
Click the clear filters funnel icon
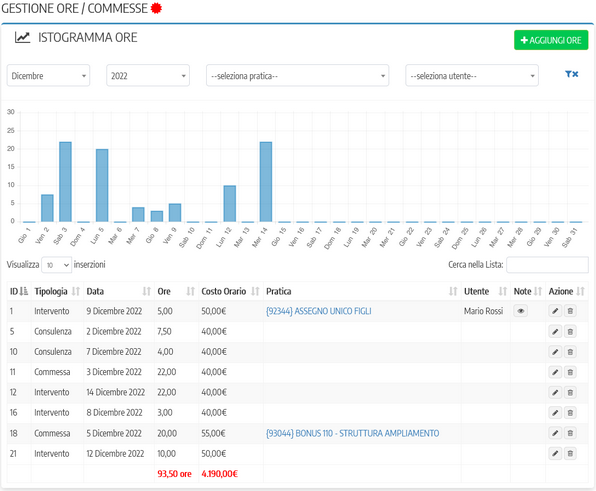pyautogui.click(x=571, y=74)
